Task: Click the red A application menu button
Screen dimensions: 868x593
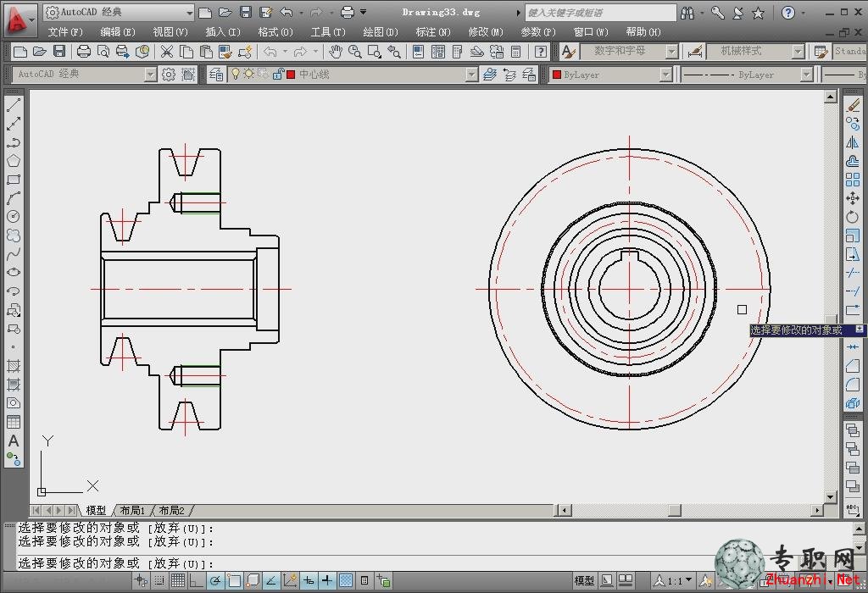Action: [x=19, y=20]
